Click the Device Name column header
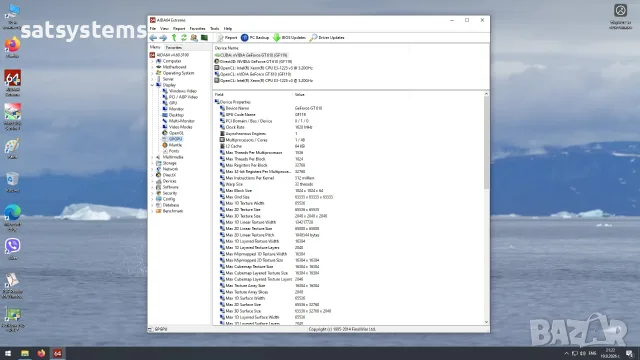The image size is (640, 360). (227, 48)
